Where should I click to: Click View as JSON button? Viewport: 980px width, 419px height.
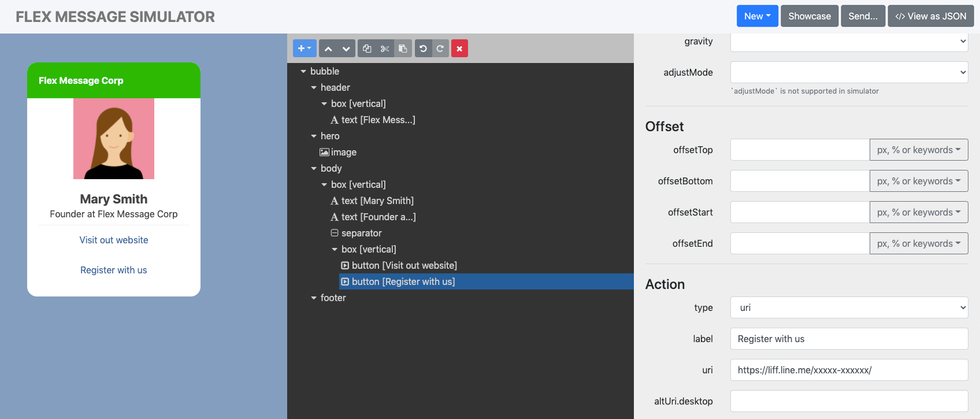coord(931,16)
